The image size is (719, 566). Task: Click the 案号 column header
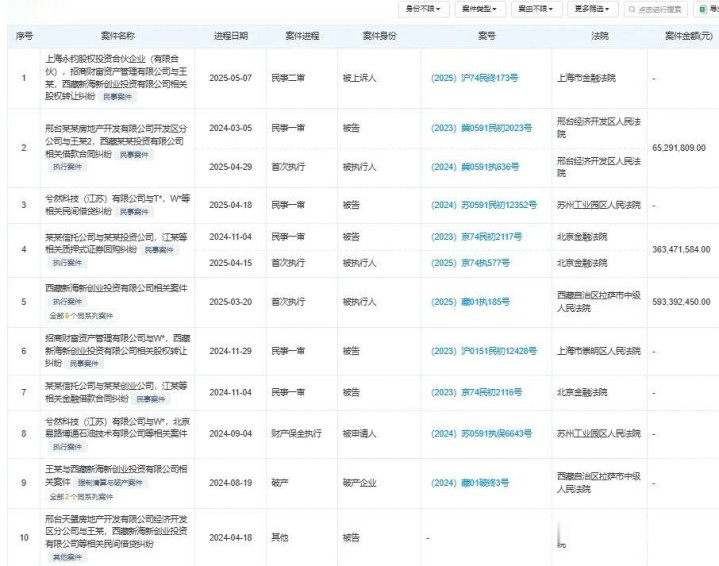tap(487, 36)
